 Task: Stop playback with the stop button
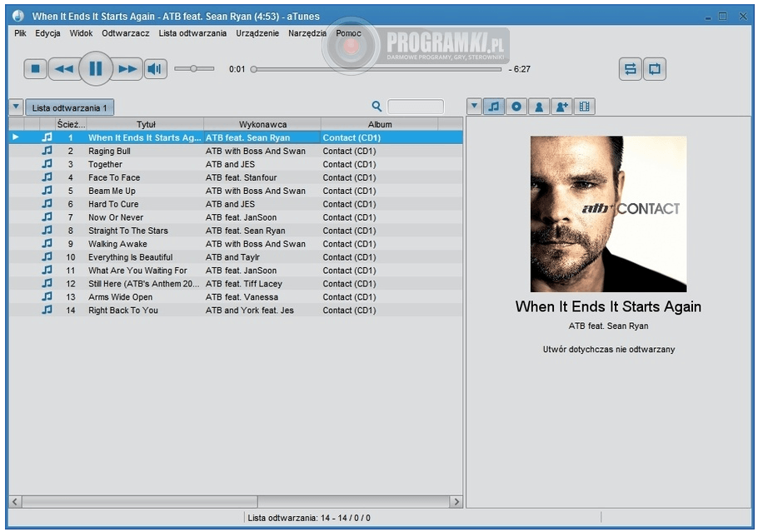coord(35,69)
